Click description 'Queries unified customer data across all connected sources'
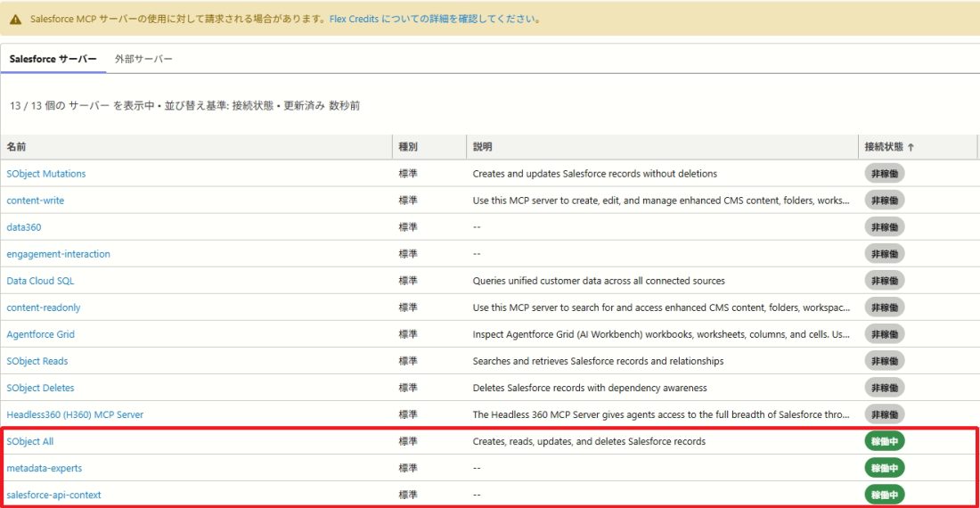Image resolution: width=980 pixels, height=508 pixels. (599, 281)
